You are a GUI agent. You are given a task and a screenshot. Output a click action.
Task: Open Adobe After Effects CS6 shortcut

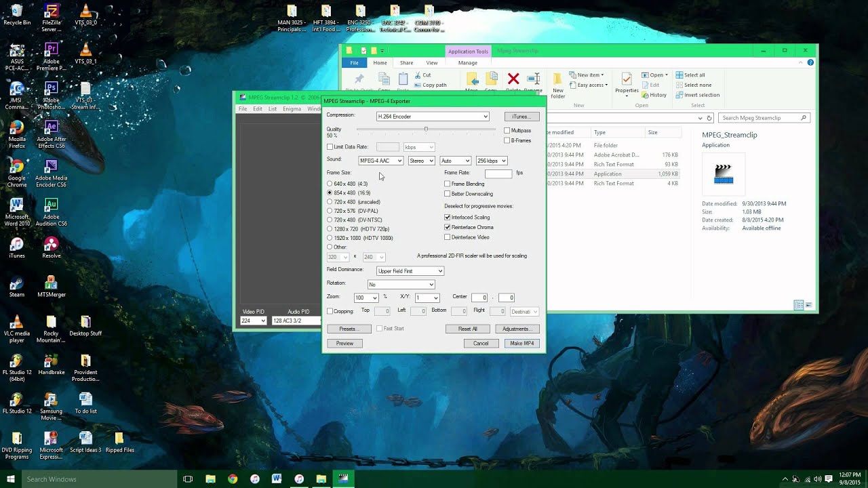pyautogui.click(x=51, y=134)
